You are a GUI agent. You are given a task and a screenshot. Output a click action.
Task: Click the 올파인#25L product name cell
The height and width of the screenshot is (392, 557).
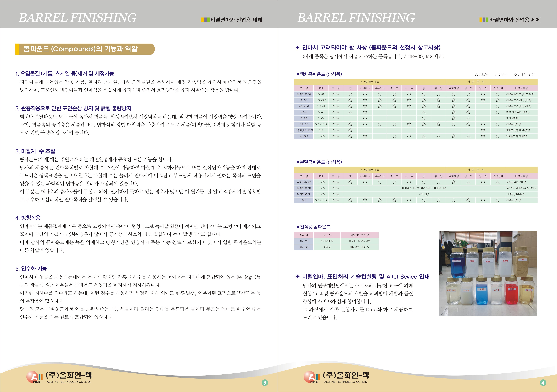click(x=304, y=194)
